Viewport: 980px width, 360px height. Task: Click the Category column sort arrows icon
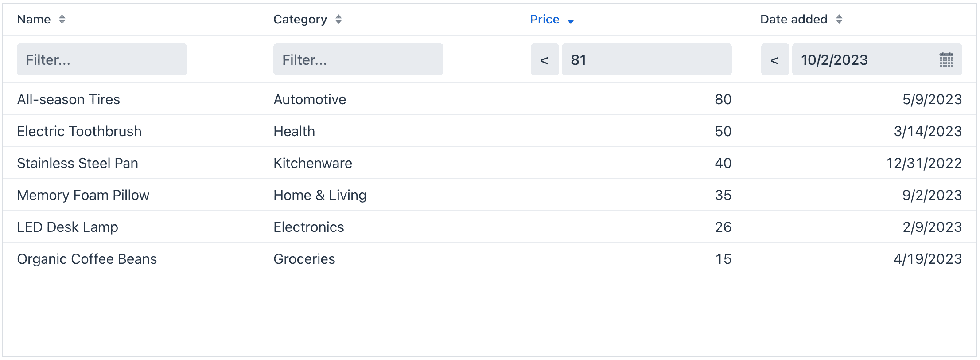(338, 20)
